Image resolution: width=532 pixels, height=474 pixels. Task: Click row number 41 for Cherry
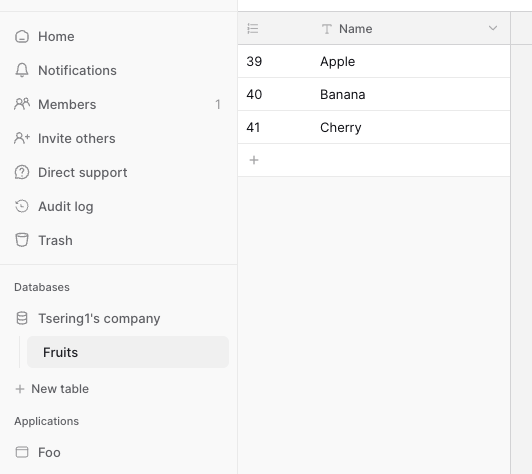[253, 128]
